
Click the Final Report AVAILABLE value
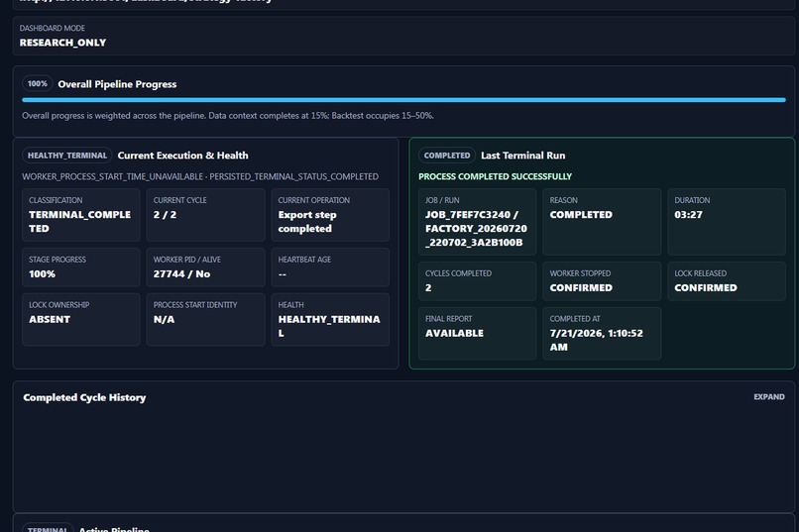pyautogui.click(x=454, y=333)
